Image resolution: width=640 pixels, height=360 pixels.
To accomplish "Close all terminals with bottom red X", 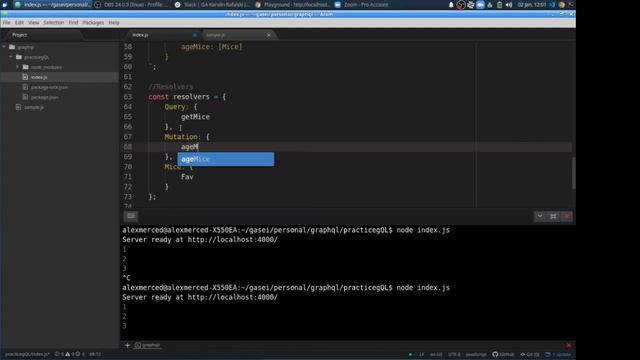I will pos(569,345).
